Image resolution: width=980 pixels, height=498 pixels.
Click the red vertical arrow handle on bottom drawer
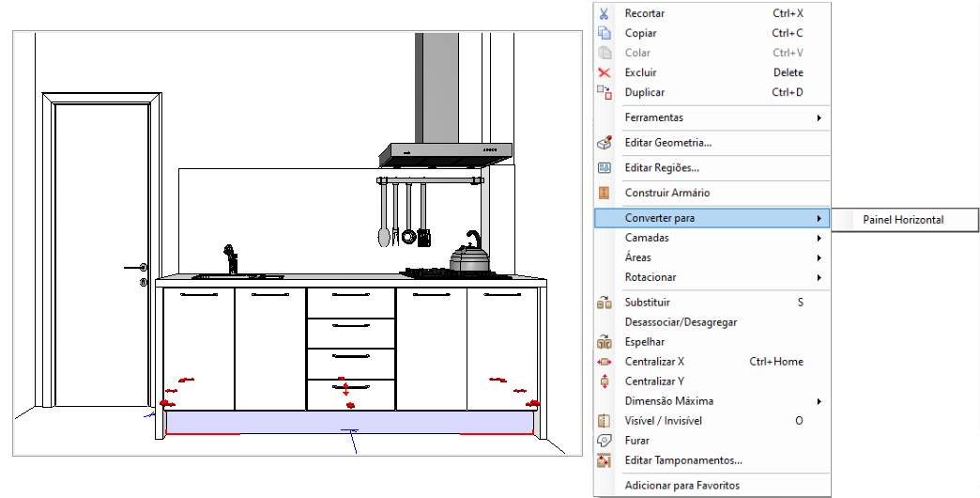coord(345,389)
